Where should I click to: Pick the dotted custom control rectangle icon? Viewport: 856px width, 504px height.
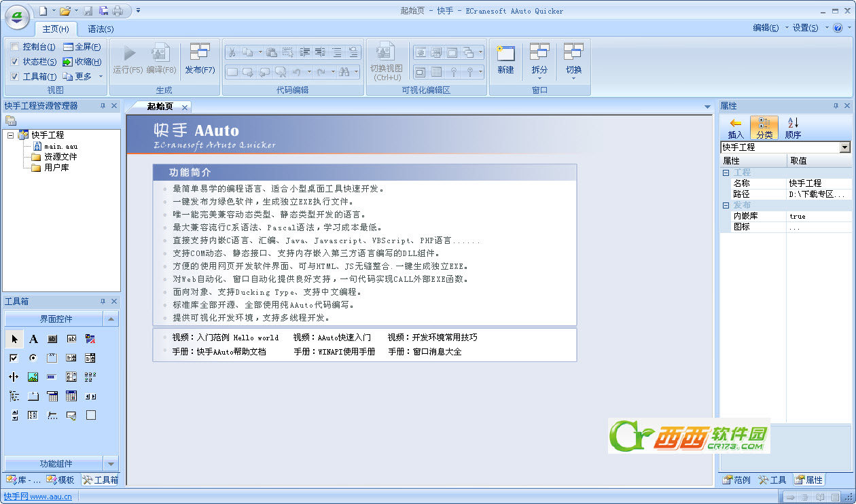(90, 415)
